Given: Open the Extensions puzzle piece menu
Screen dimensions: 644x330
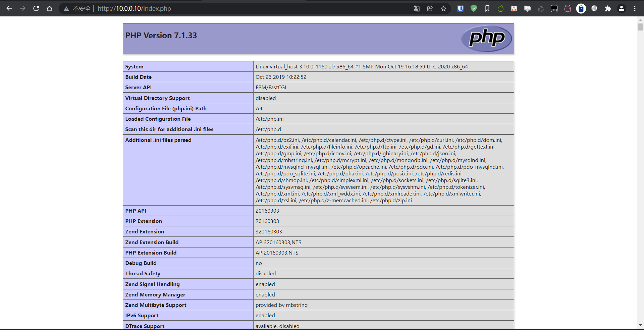Looking at the screenshot, I should [608, 8].
